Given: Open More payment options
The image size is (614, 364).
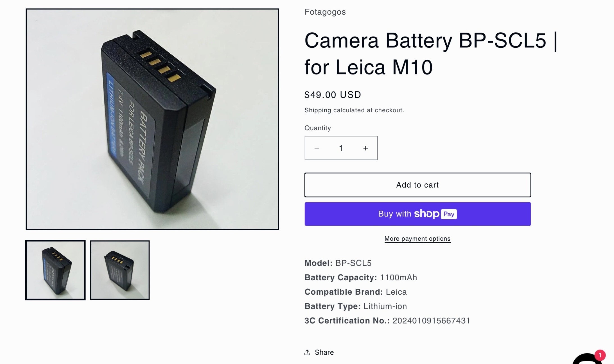Looking at the screenshot, I should 417,239.
